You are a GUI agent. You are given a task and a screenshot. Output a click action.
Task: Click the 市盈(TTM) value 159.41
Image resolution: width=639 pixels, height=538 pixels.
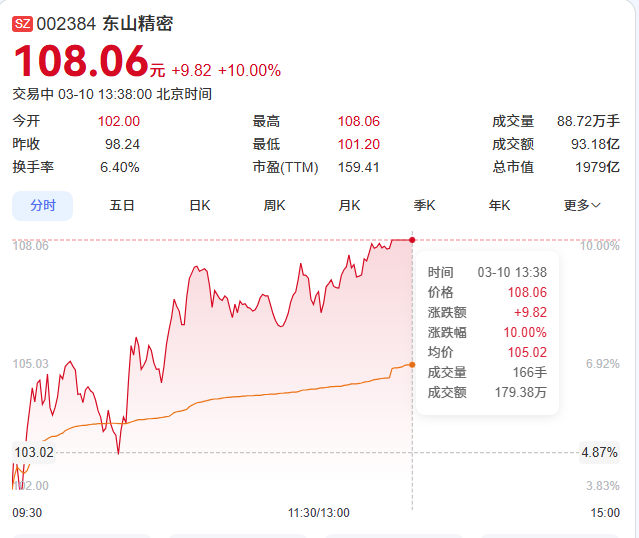[359, 167]
